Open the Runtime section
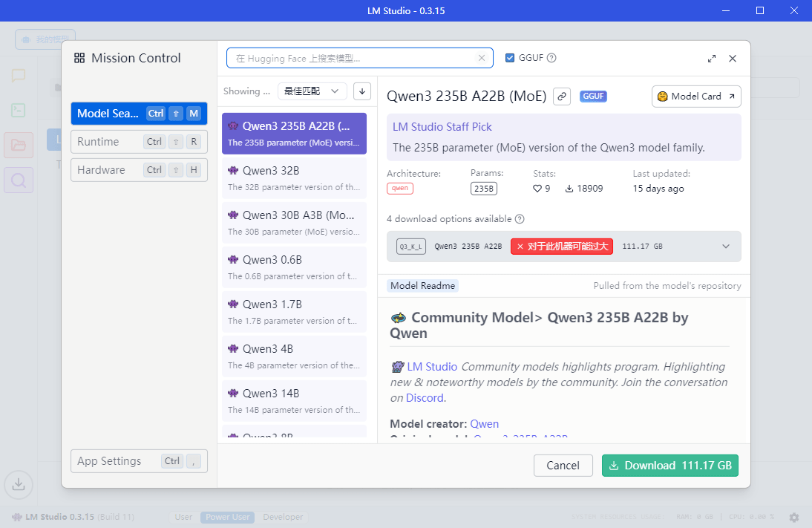 coord(139,142)
